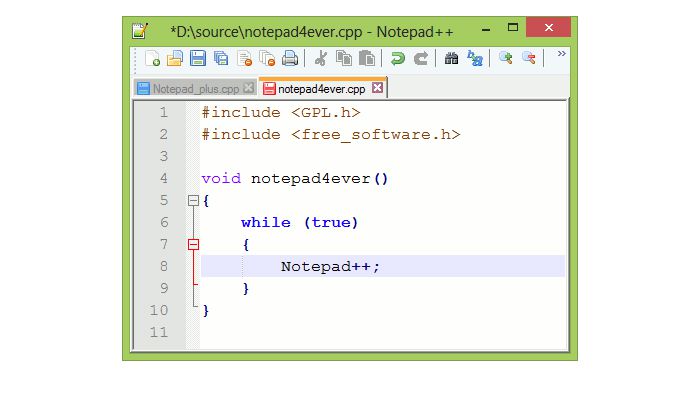
Task: Copy the selection with the Copy icon
Action: 344,58
